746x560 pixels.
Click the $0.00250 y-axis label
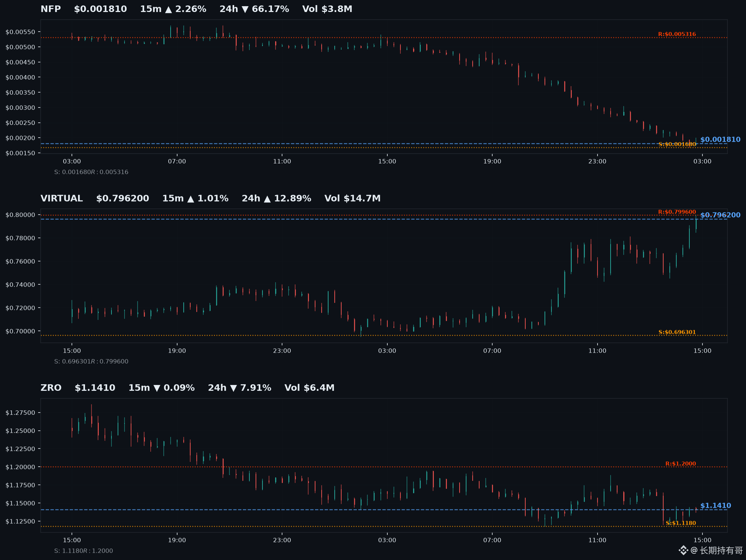20,123
